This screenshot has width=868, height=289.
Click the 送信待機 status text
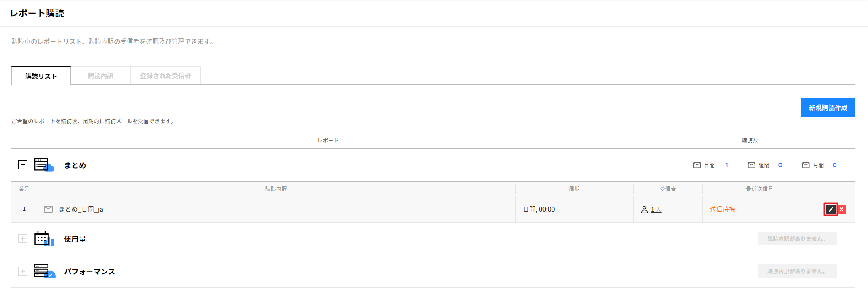(x=722, y=209)
